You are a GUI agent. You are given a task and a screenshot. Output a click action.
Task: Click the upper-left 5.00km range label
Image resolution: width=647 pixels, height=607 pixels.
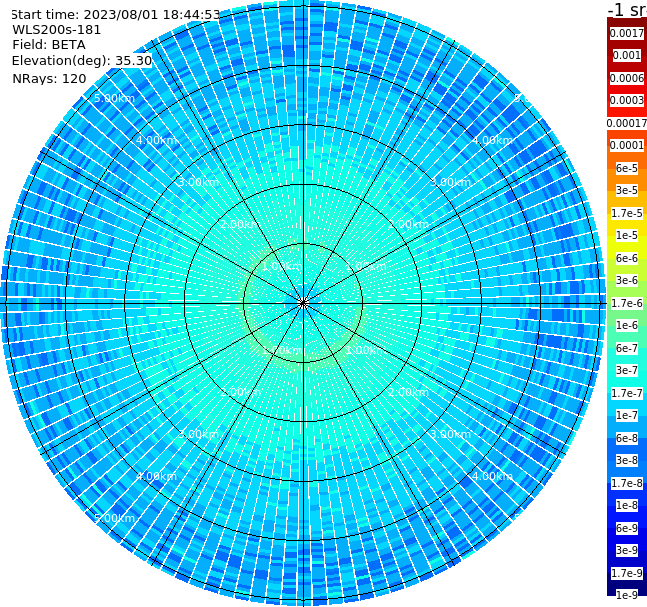click(114, 98)
